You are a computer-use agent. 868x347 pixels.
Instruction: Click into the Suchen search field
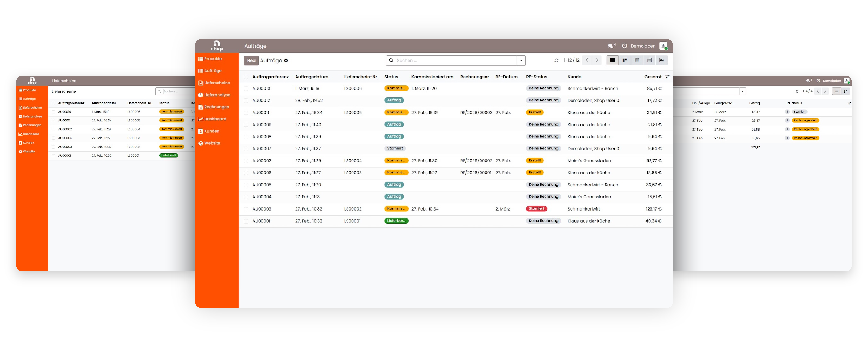click(x=456, y=61)
